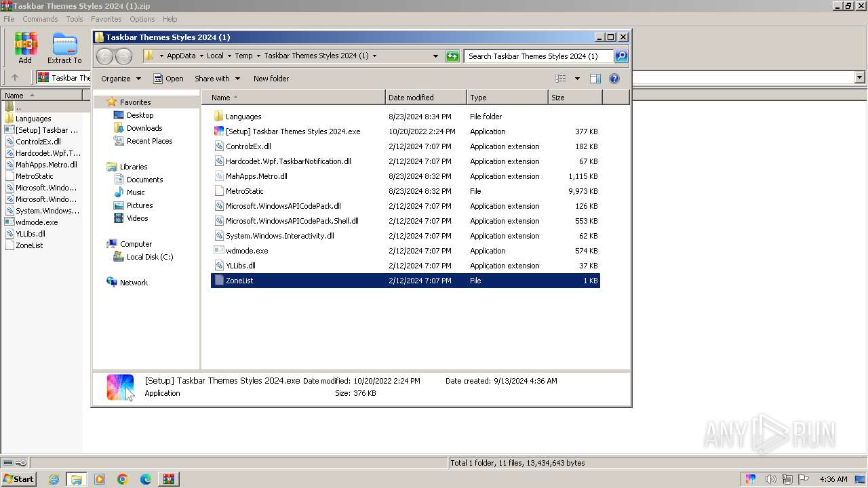Sort by Date modified column
Viewport: 868px width, 488px height.
point(426,98)
